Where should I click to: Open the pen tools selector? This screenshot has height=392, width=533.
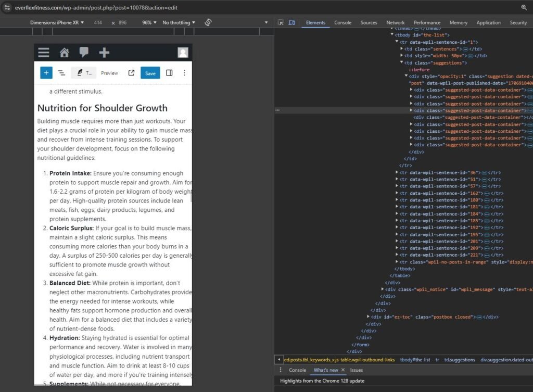coord(84,73)
